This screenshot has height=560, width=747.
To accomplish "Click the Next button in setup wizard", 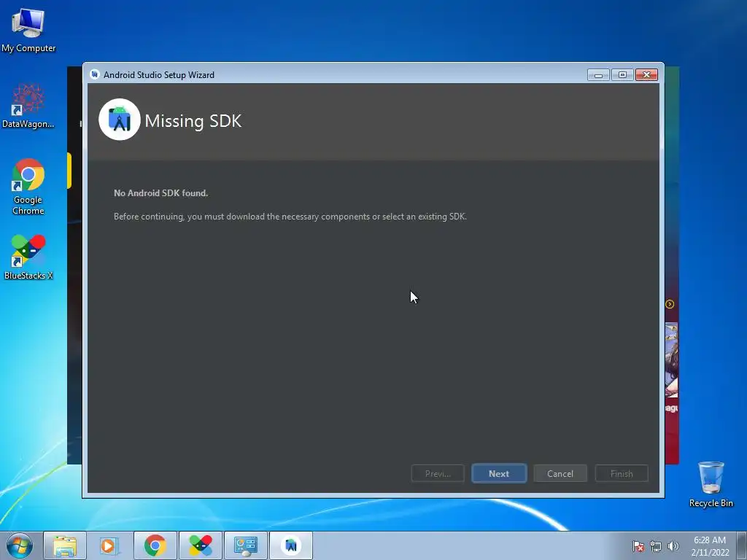I will tap(499, 473).
